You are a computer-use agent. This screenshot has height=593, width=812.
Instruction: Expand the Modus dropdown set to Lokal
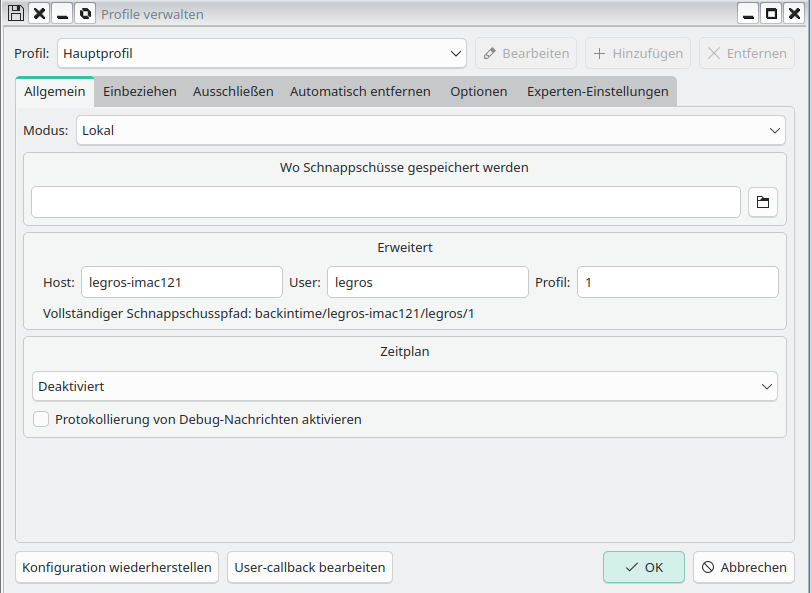430,130
